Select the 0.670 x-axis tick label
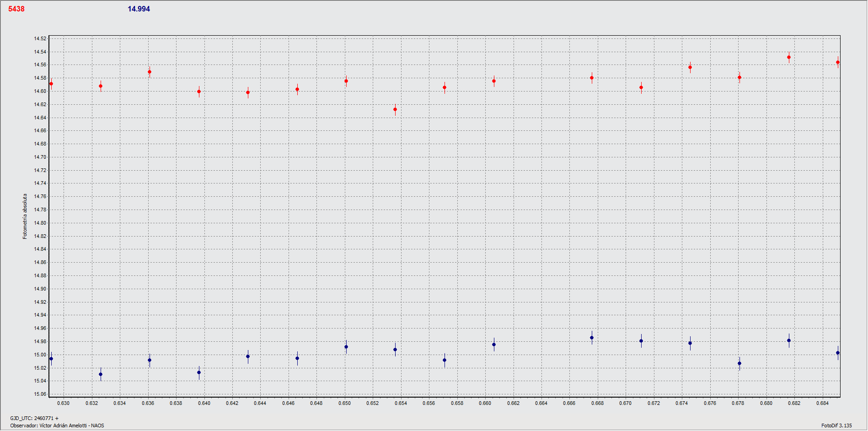 pos(625,403)
